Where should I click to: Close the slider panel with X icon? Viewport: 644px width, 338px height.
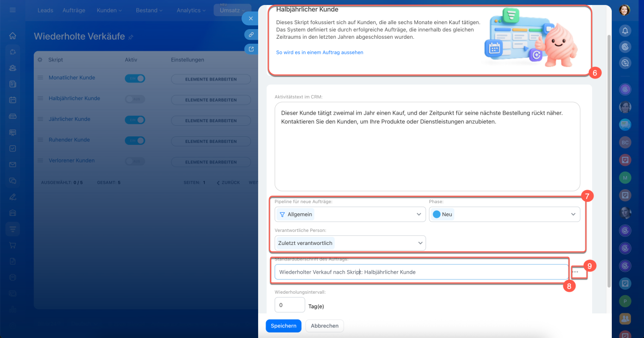pos(251,19)
